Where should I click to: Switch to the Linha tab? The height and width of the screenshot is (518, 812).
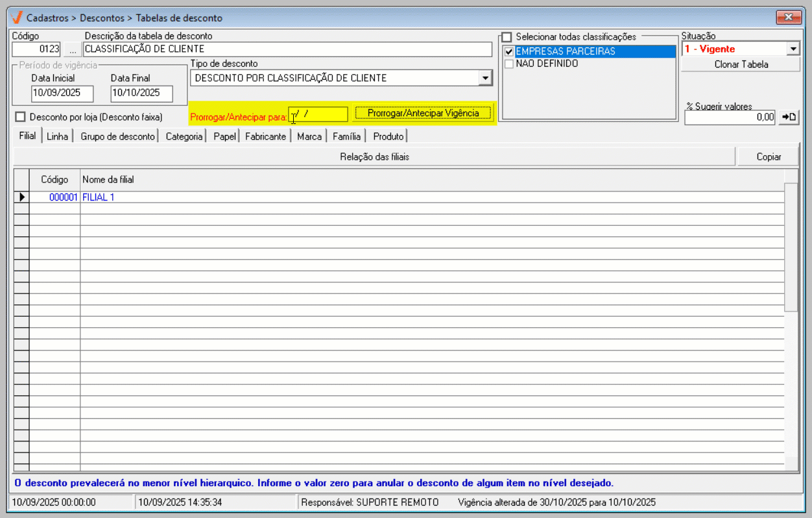point(57,136)
